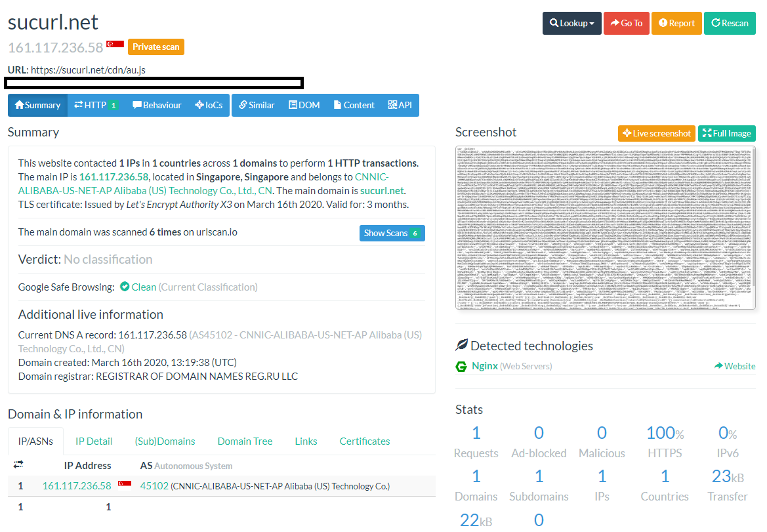
Task: Report this scan via Report button
Action: [676, 23]
